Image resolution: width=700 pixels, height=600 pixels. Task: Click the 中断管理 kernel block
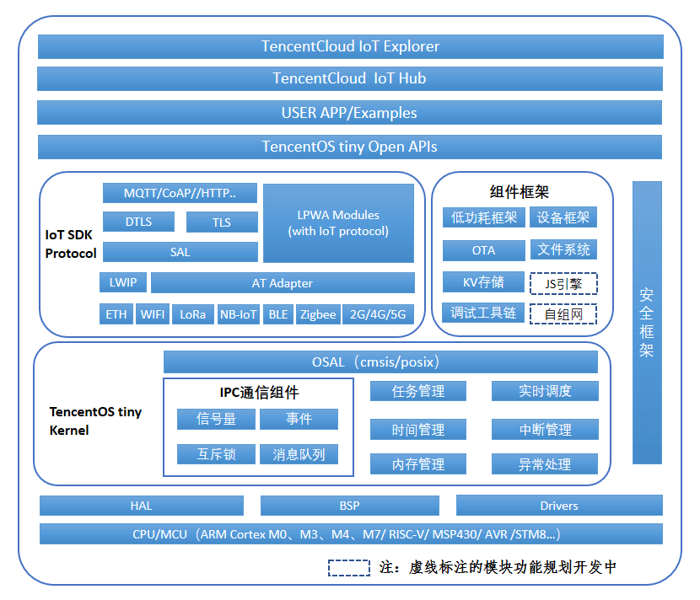(x=545, y=430)
